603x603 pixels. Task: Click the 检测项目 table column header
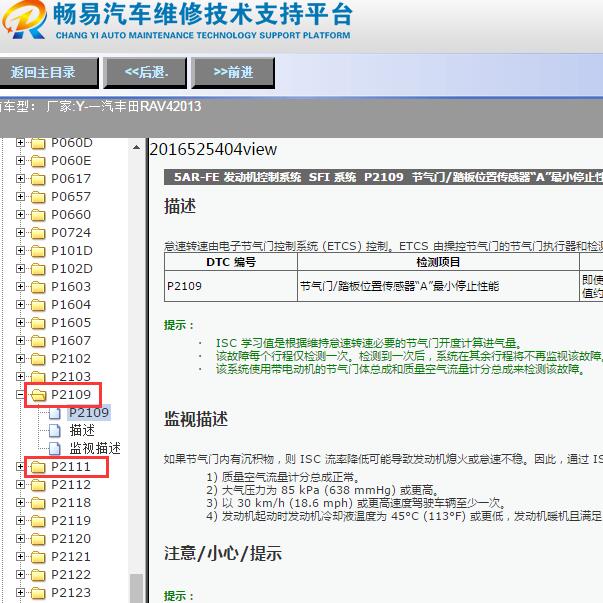tap(438, 262)
